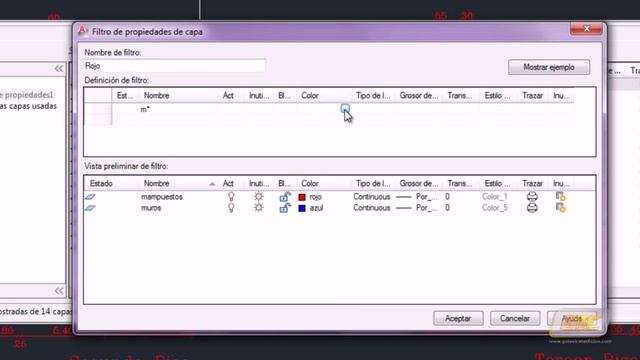The height and width of the screenshot is (360, 640).
Task: Sort preview by Nombre column header
Action: click(x=179, y=183)
